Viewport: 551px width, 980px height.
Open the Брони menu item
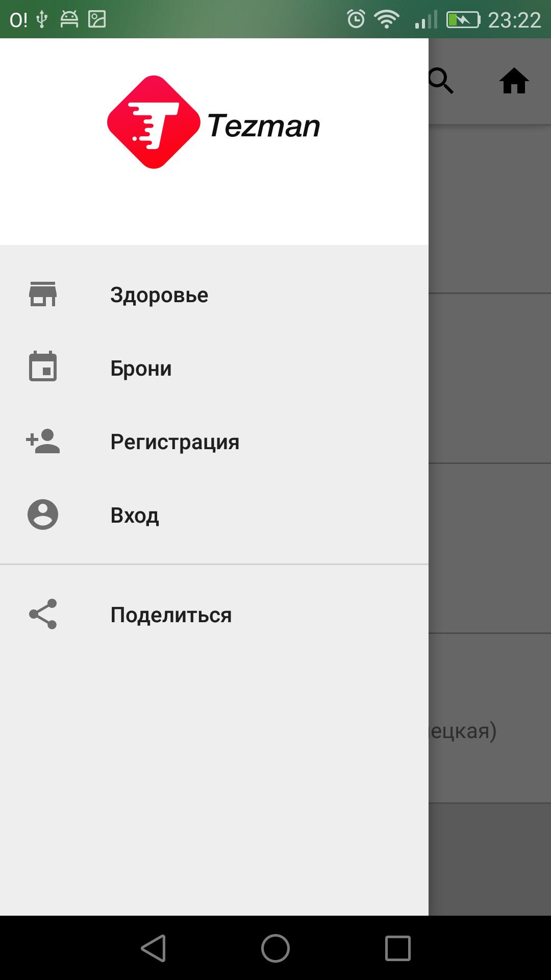coord(214,368)
